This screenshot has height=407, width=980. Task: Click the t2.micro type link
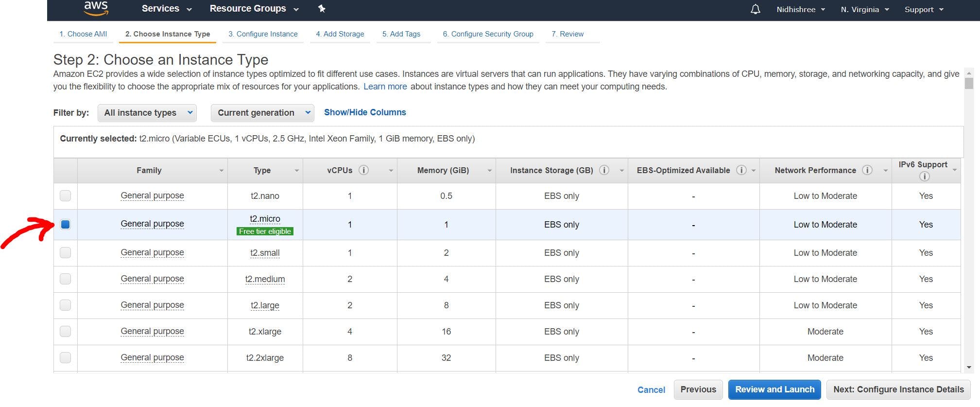click(x=265, y=219)
